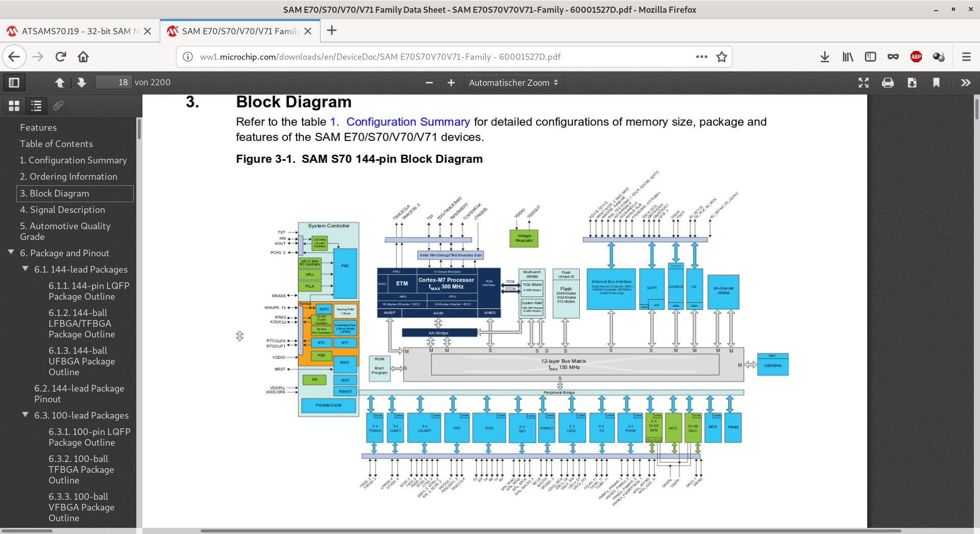Open 6.1.3. 144-ball UFBGA Package Outline
The height and width of the screenshot is (534, 980).
pos(82,361)
